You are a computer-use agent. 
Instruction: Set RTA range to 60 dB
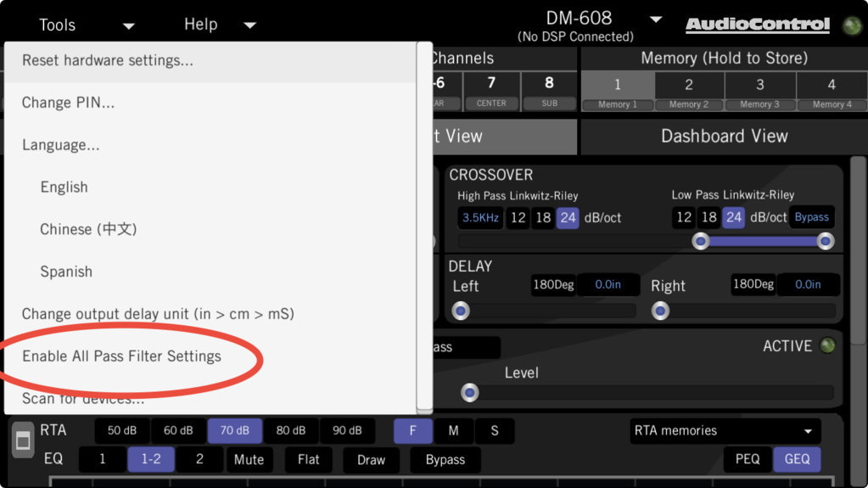[178, 430]
